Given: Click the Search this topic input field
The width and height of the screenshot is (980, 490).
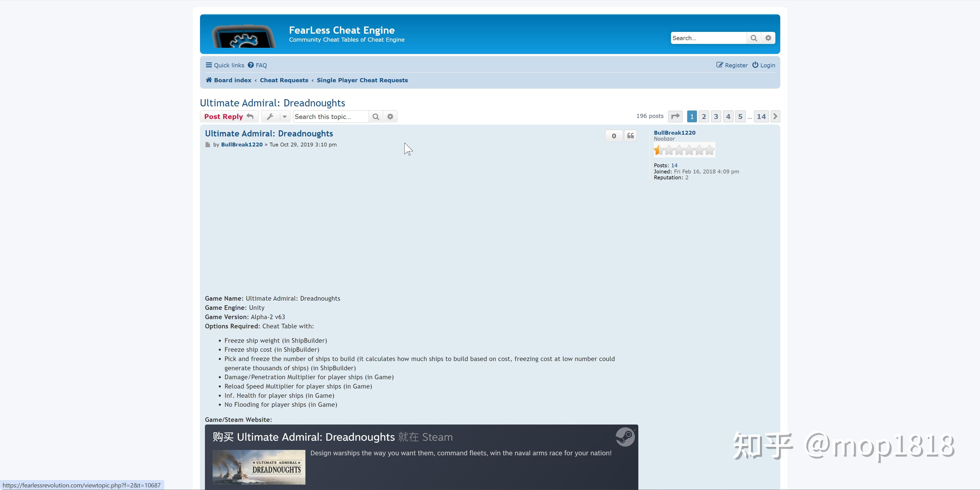Looking at the screenshot, I should 330,116.
